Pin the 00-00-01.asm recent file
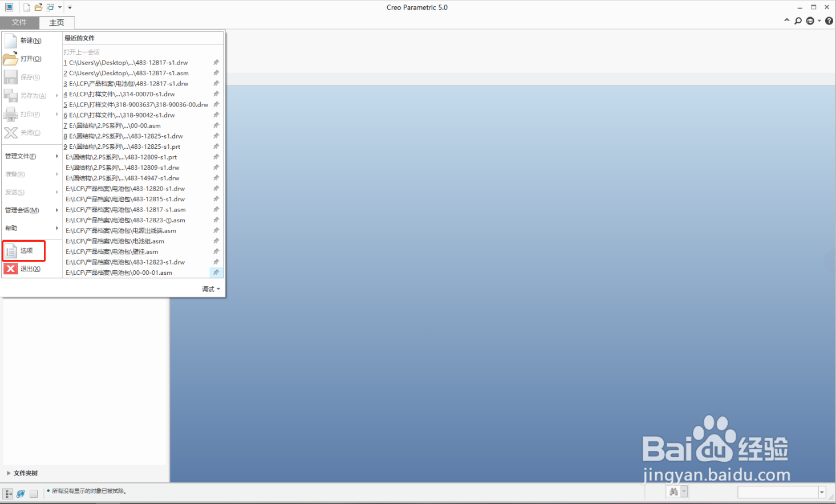836x504 pixels. click(x=216, y=273)
